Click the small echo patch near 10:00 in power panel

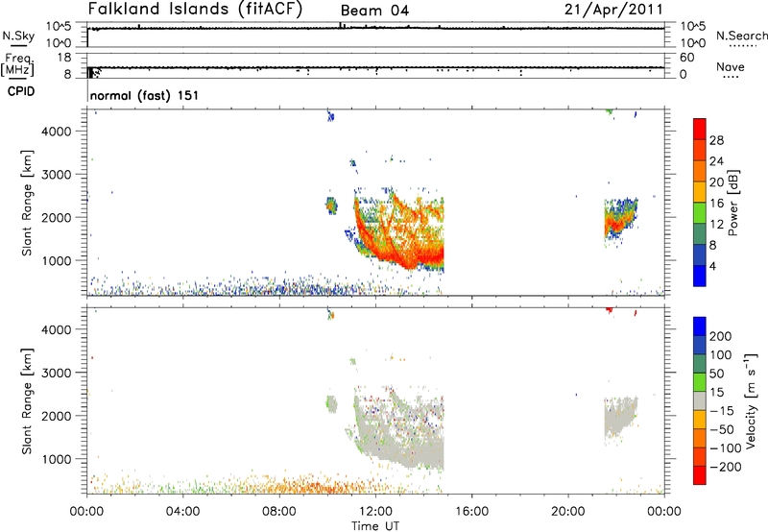(x=331, y=206)
